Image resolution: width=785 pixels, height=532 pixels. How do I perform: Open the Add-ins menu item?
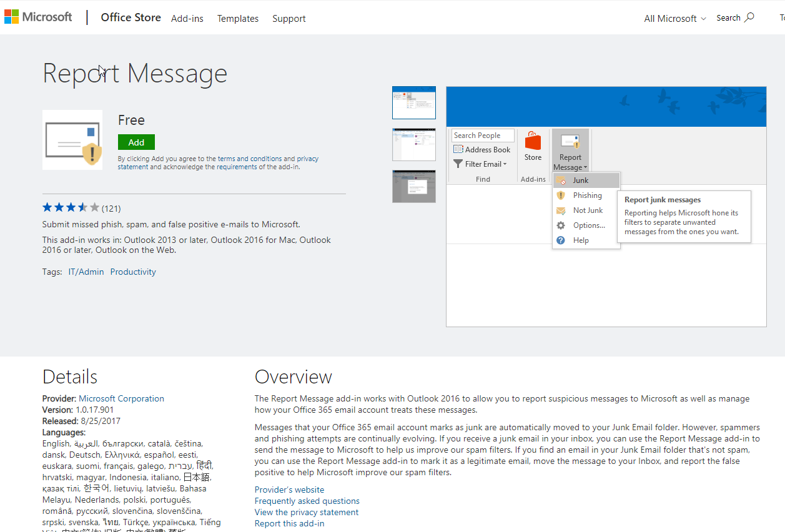pos(187,19)
